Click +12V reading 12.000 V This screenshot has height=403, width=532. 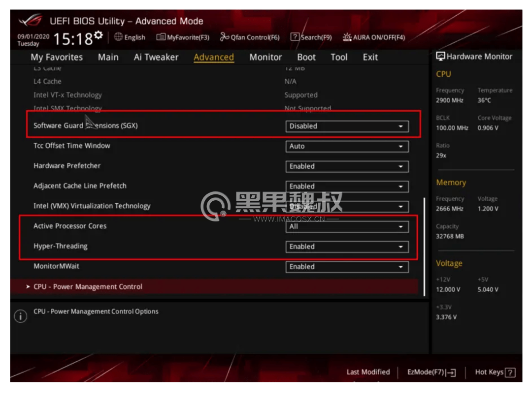(448, 289)
